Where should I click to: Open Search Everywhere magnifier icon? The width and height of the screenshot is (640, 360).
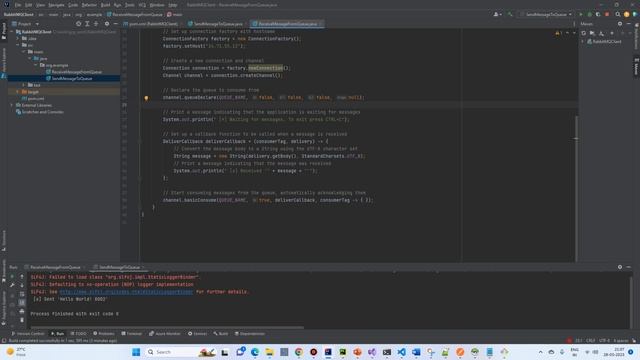(618, 14)
